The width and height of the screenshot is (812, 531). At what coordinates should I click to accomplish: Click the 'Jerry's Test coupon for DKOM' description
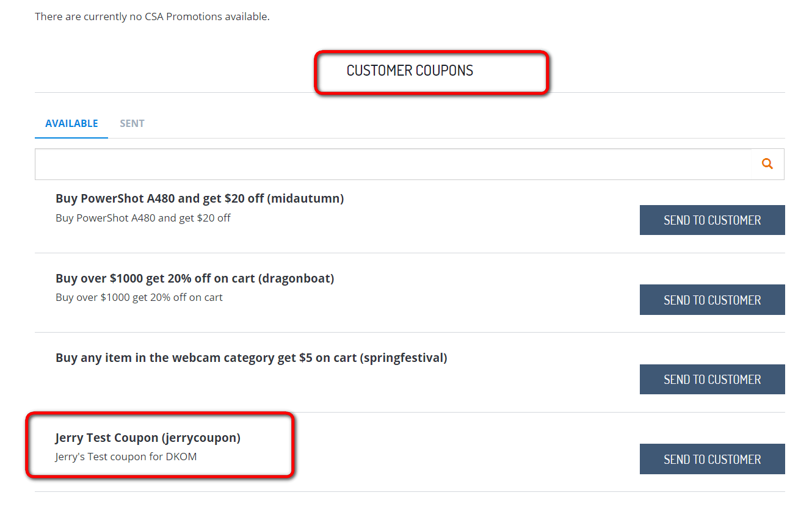click(126, 457)
